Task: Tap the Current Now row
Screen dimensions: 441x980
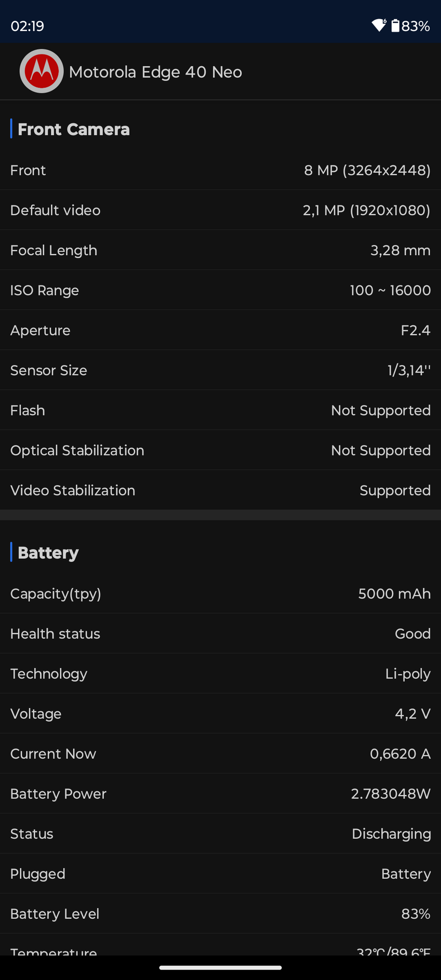Action: (x=220, y=754)
